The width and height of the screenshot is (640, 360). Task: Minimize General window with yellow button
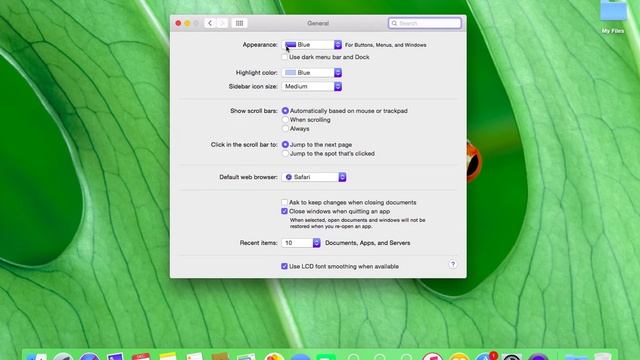(187, 23)
